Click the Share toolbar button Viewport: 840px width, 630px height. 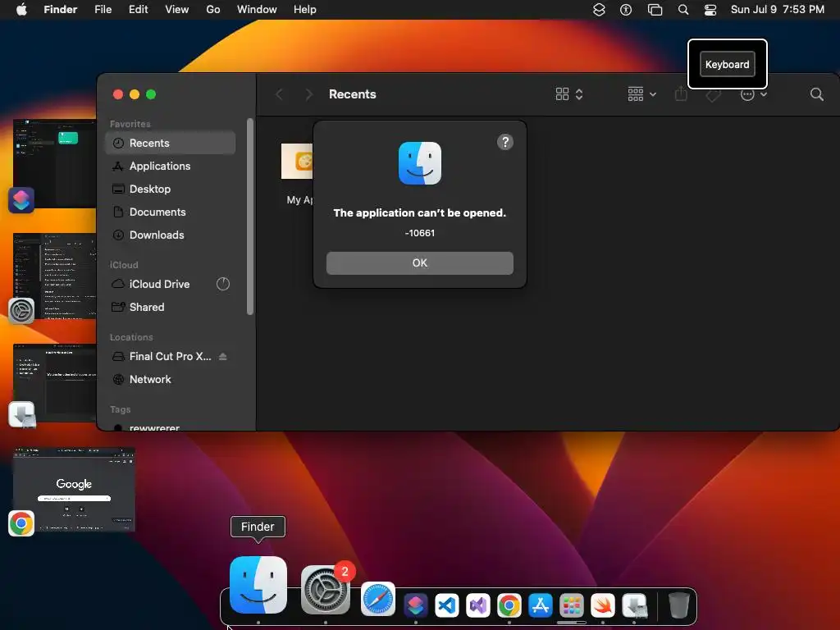[x=681, y=94]
